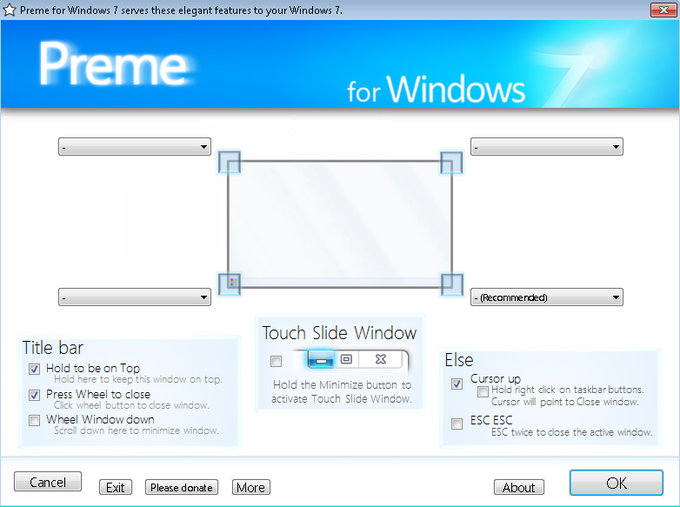
Task: Open the (Recommended) corner action dropdown
Action: point(547,297)
